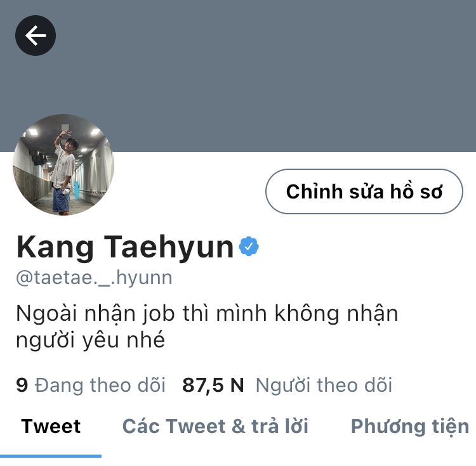
Task: Tap the bio line người yêu nhé
Action: (x=91, y=340)
